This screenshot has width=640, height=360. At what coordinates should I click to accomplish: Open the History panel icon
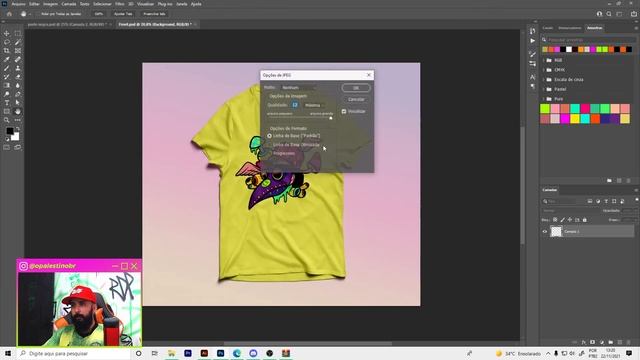[532, 31]
